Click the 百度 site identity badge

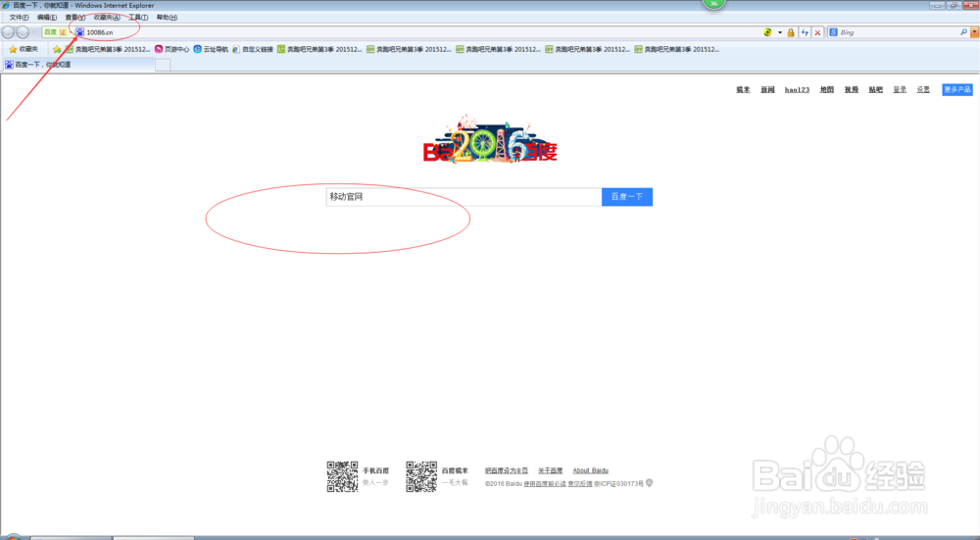click(x=55, y=32)
